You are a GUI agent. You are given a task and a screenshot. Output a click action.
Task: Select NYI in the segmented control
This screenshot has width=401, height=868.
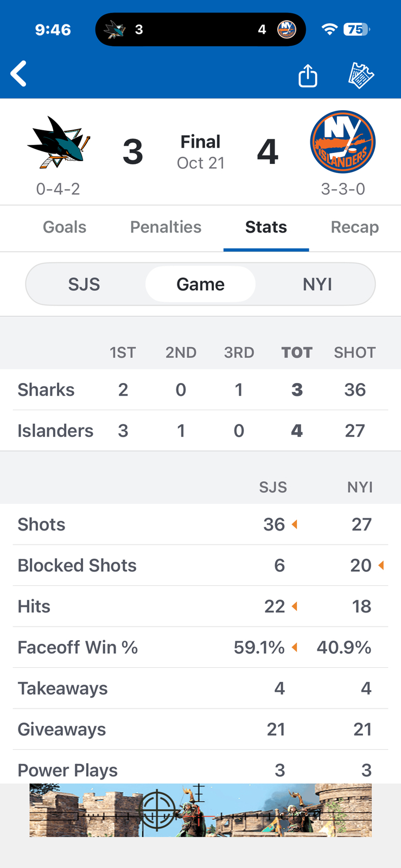point(317,284)
